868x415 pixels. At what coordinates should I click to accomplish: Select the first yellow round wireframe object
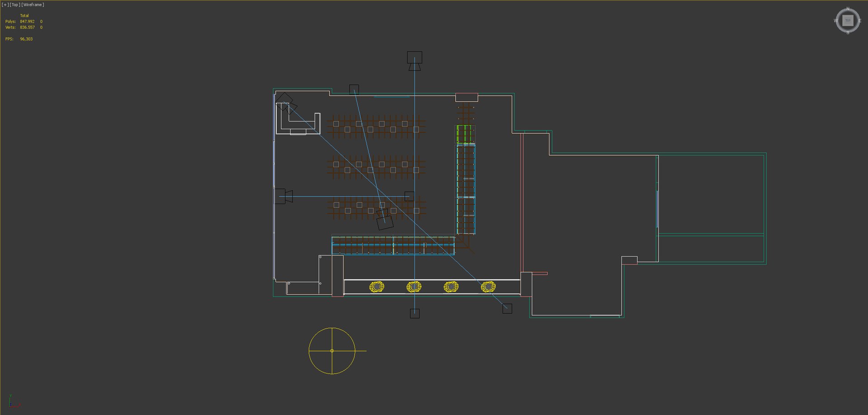click(x=377, y=287)
